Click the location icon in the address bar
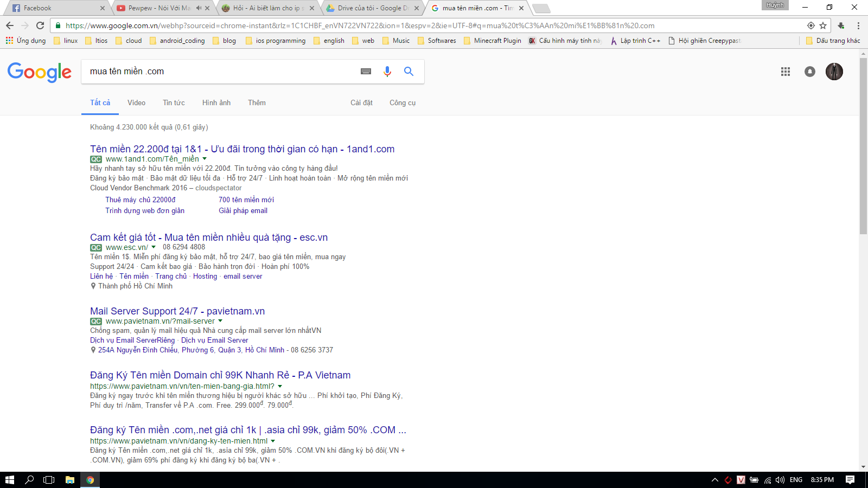Screen dimensions: 868x488 811,25
